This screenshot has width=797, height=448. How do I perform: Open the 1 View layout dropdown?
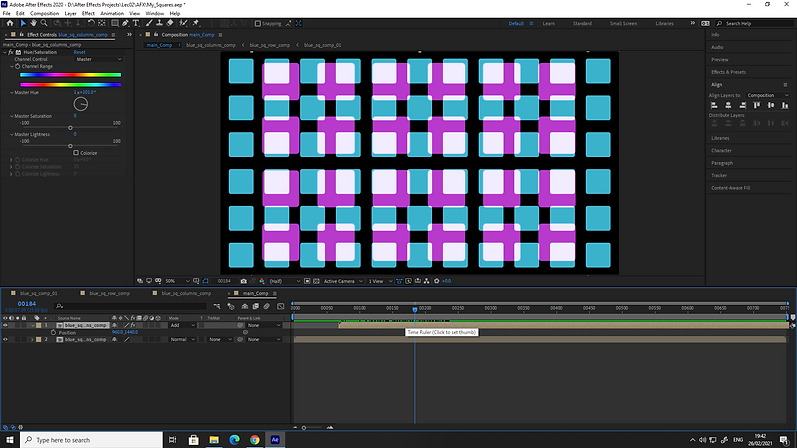[380, 281]
